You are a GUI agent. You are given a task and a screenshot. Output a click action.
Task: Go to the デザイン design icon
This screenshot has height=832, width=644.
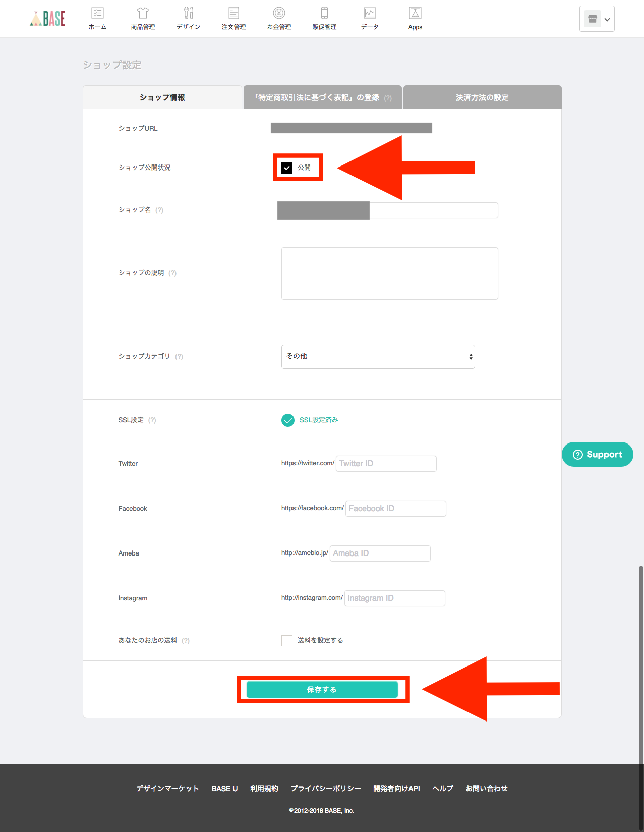click(188, 18)
